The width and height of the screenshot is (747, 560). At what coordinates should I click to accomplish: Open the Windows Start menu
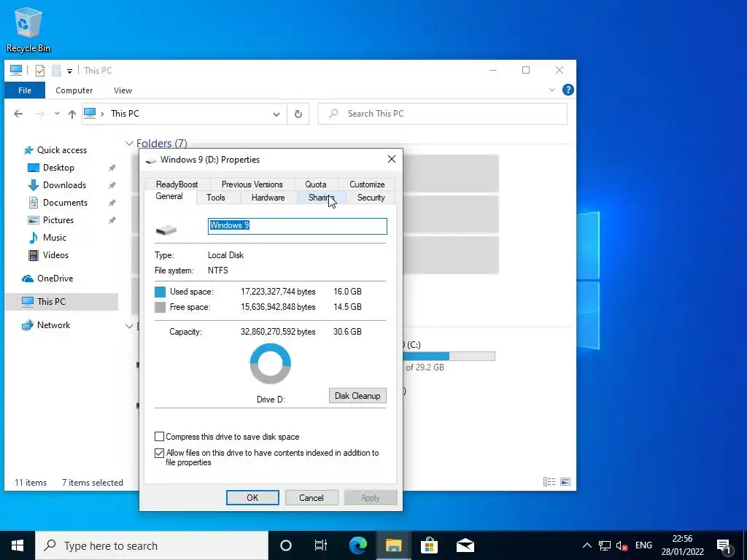click(18, 545)
